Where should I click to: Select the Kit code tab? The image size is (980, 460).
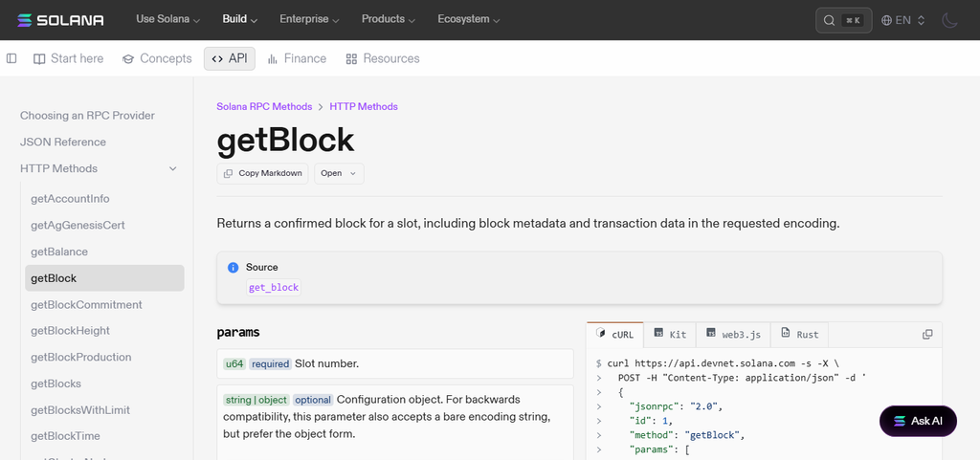(x=670, y=335)
